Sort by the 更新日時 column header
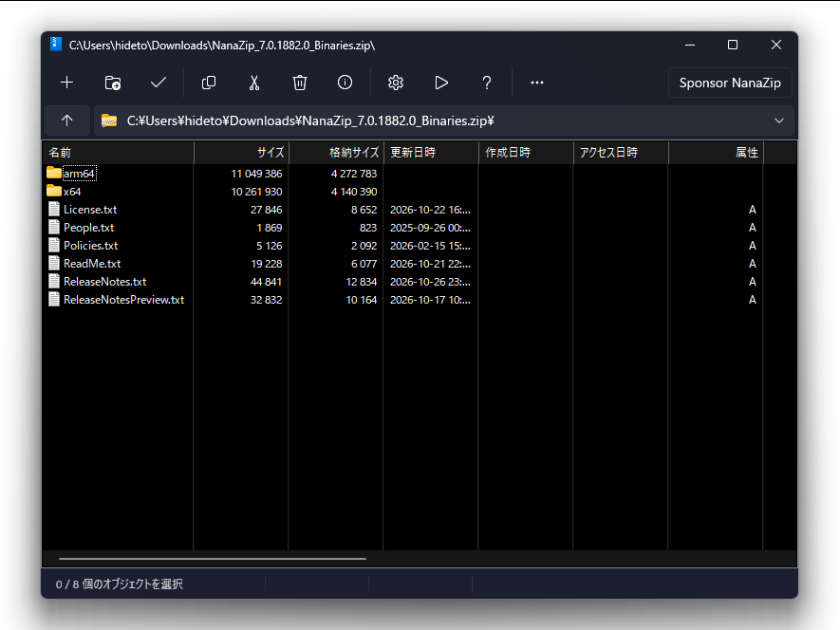 [x=431, y=153]
